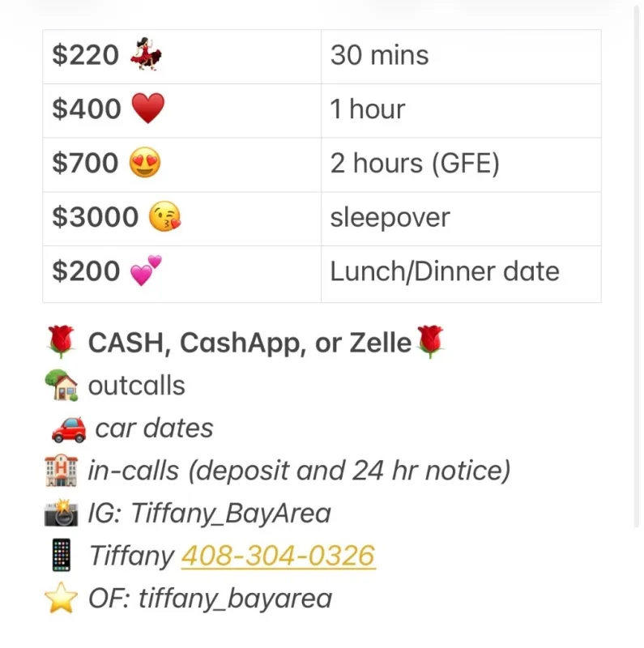Select the two pink hearts emoji beside $200

(x=146, y=271)
